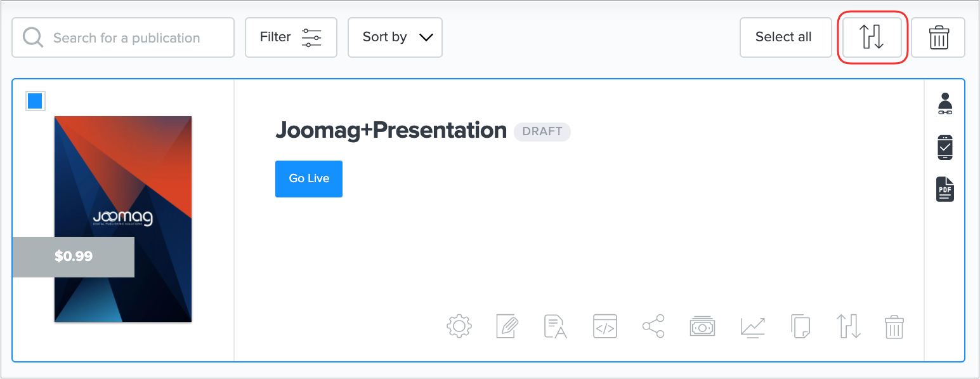Click the share publication icon
The image size is (980, 379).
[x=653, y=326]
